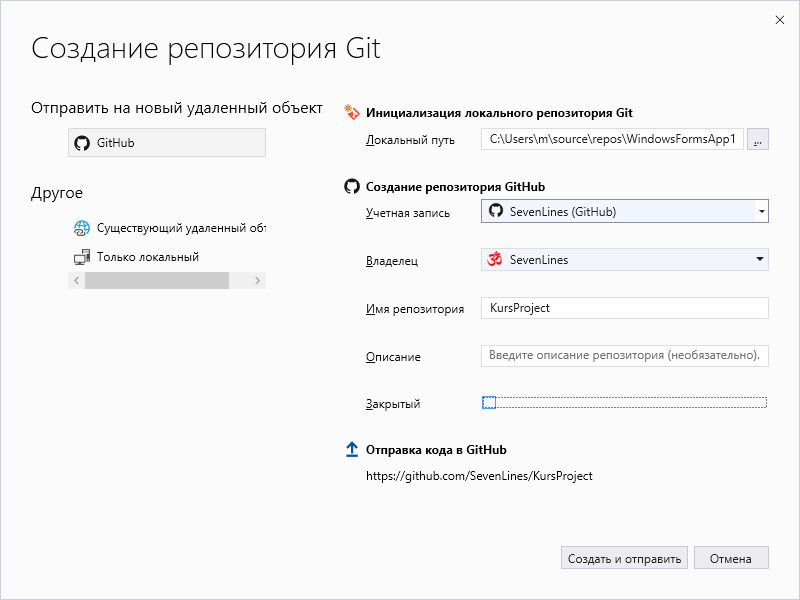
Task: Click the blue upload arrow icon
Action: tap(352, 449)
